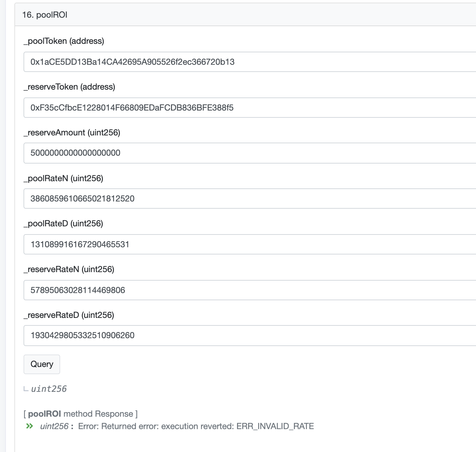Click inside the _reserveToken address field
The width and height of the screenshot is (476, 452).
(x=196, y=107)
